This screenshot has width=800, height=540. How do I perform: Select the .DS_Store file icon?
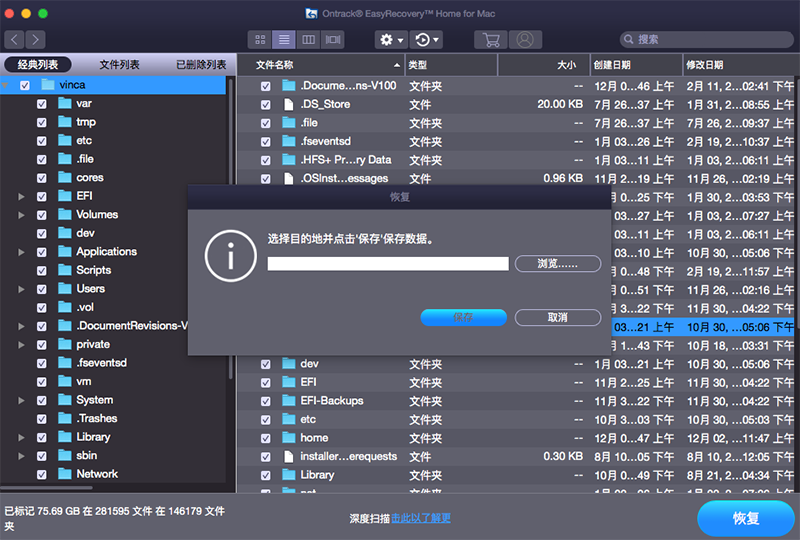289,104
